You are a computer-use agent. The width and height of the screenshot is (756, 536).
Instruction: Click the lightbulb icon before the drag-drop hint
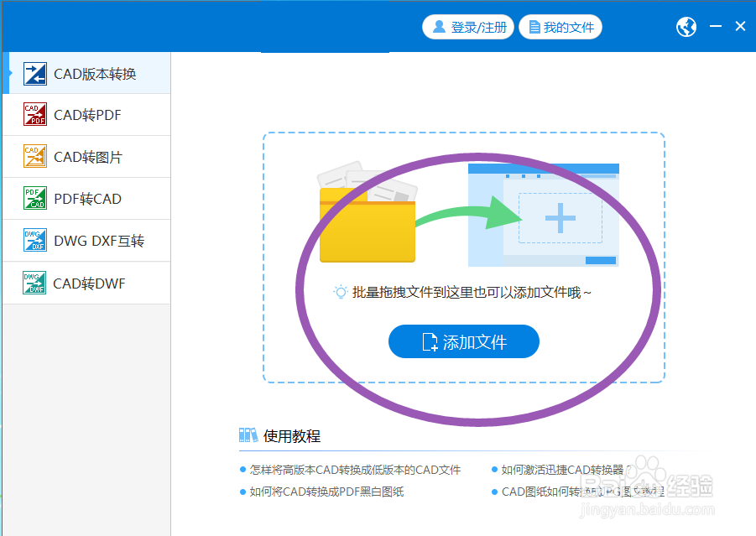click(x=340, y=290)
